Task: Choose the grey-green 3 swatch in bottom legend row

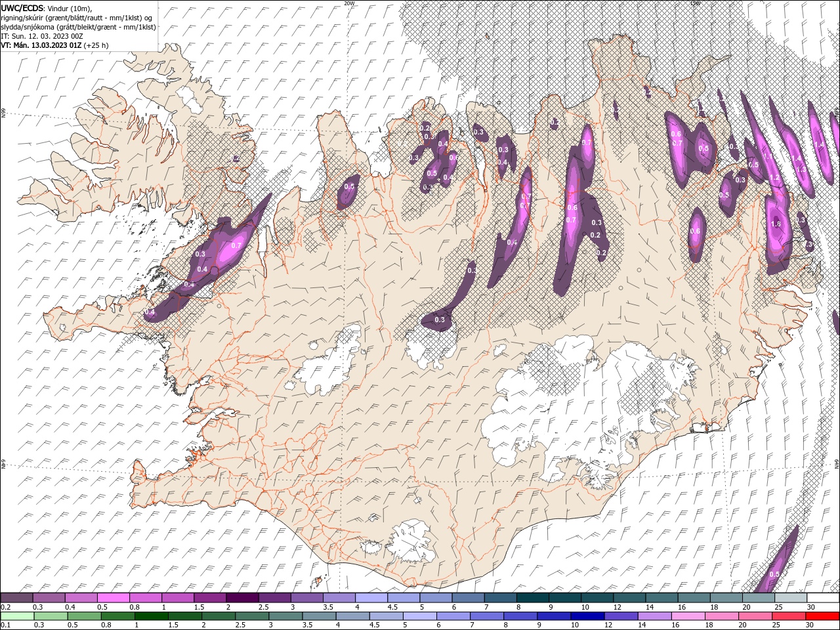Action: point(285,616)
